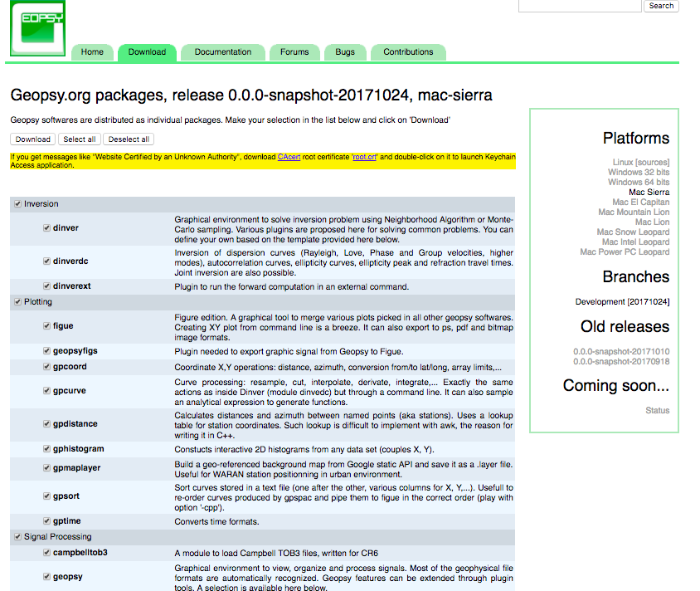The image size is (700, 591).
Task: Go to the Documentation tab
Action: [x=223, y=51]
